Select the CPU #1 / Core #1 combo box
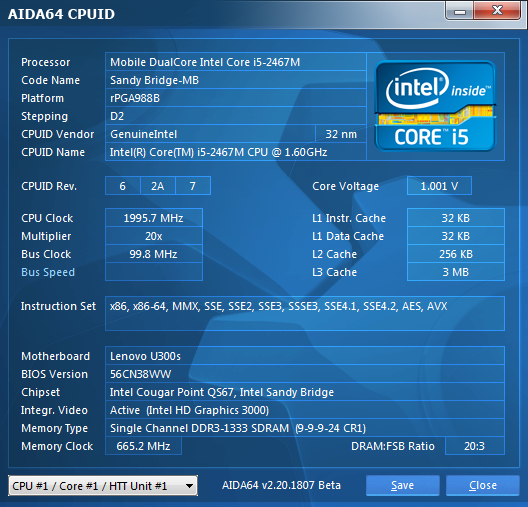 pyautogui.click(x=103, y=486)
